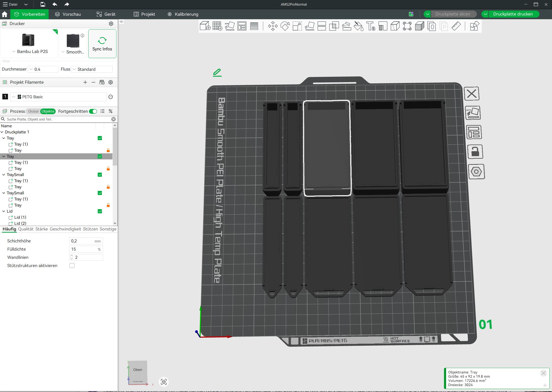The image size is (552, 392).
Task: Switch to the Vorschau tab
Action: [x=68, y=14]
